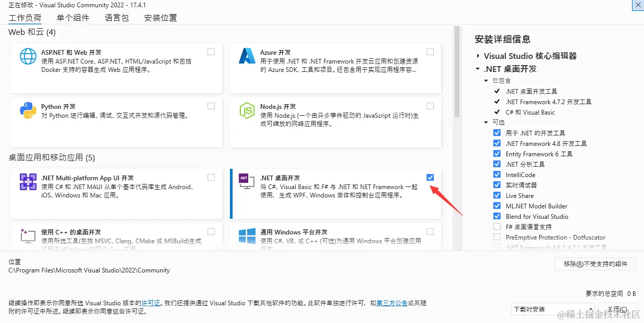The image size is (644, 323).
Task: Expand the Visual Studio 核心编辑器 node
Action: [478, 56]
